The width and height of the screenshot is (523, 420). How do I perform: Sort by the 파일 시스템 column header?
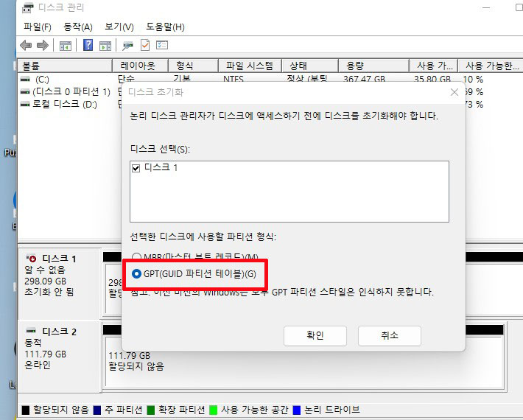pos(250,66)
